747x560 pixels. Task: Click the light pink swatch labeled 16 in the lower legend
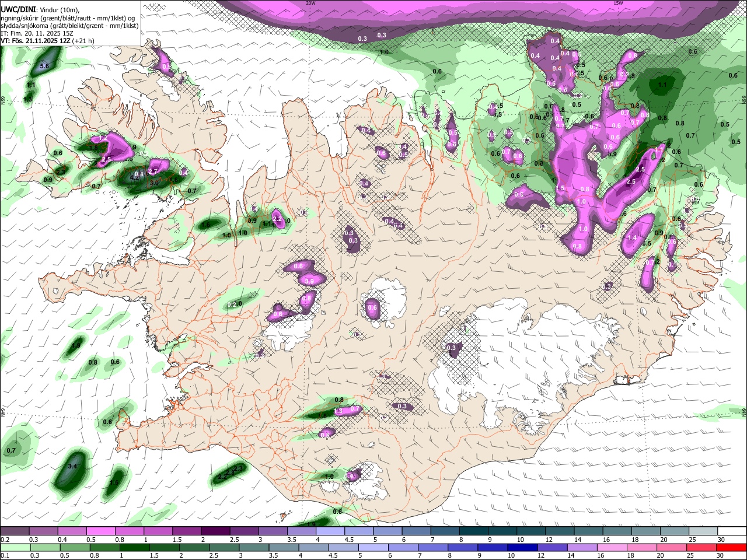pyautogui.click(x=612, y=548)
